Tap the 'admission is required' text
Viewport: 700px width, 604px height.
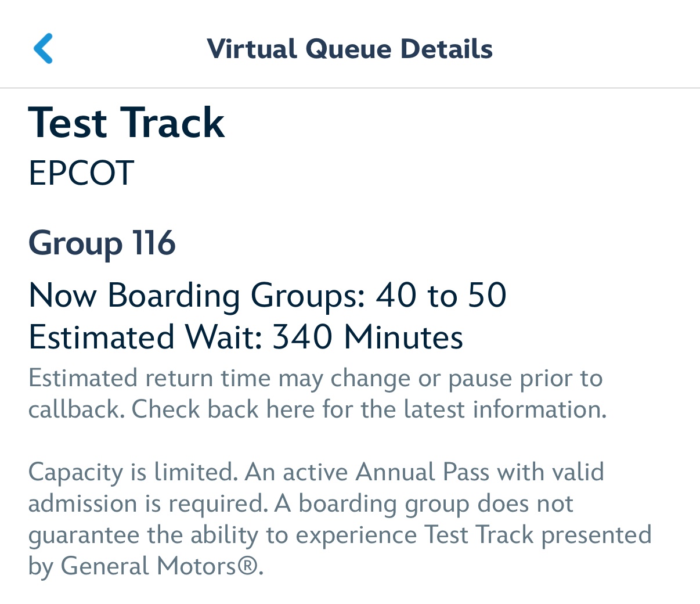pos(148,504)
